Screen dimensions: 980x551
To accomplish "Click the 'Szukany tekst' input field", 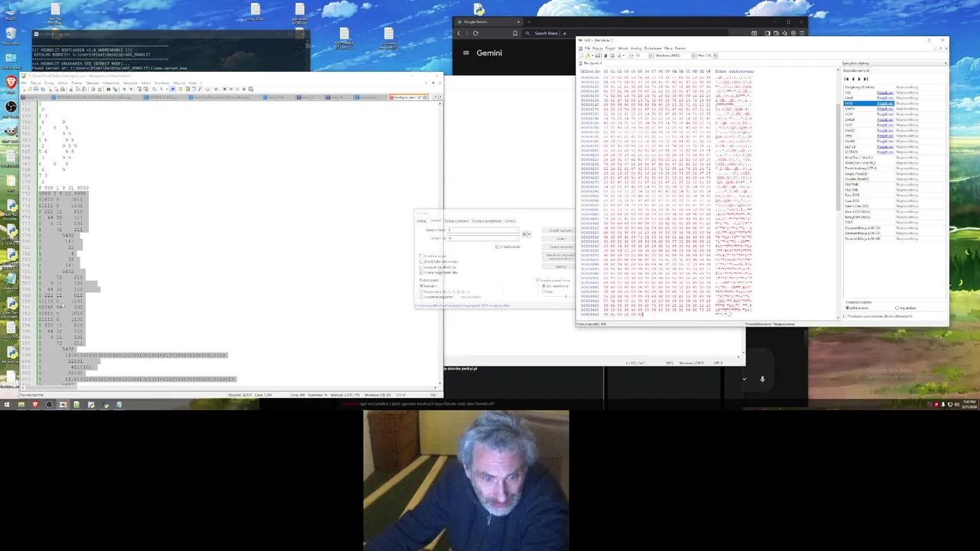I will pos(482,230).
